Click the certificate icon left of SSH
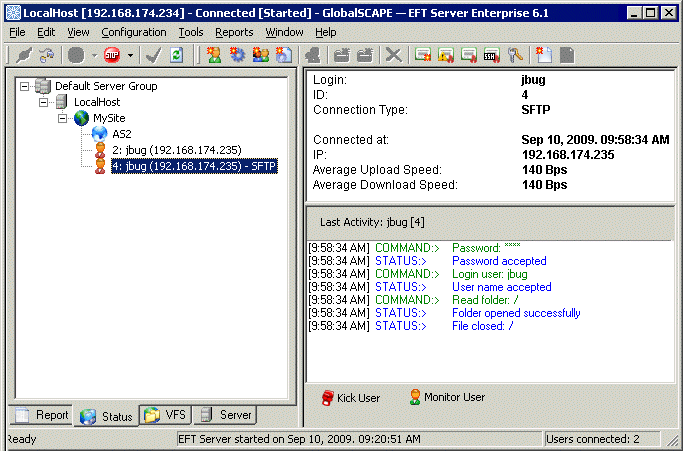Screen dimensions: 683x451 point(469,55)
